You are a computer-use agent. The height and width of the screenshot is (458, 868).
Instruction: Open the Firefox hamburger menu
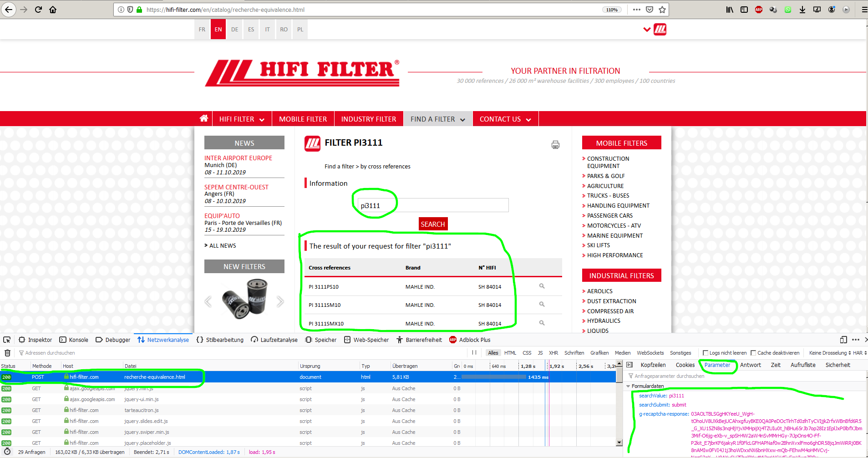pos(864,10)
